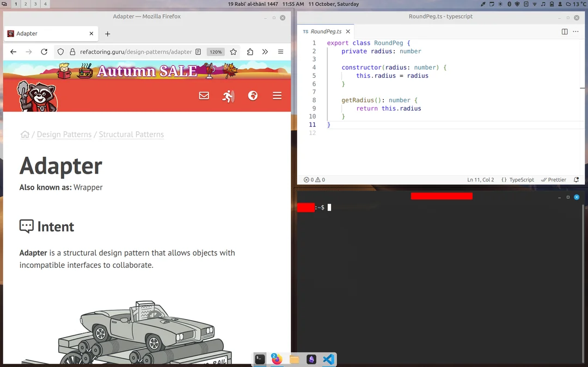
Task: Switch to workspace 4
Action: coord(45,4)
